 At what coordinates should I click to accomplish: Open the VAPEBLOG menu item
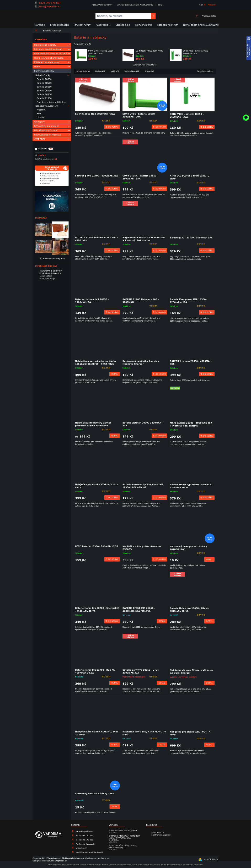point(40,25)
